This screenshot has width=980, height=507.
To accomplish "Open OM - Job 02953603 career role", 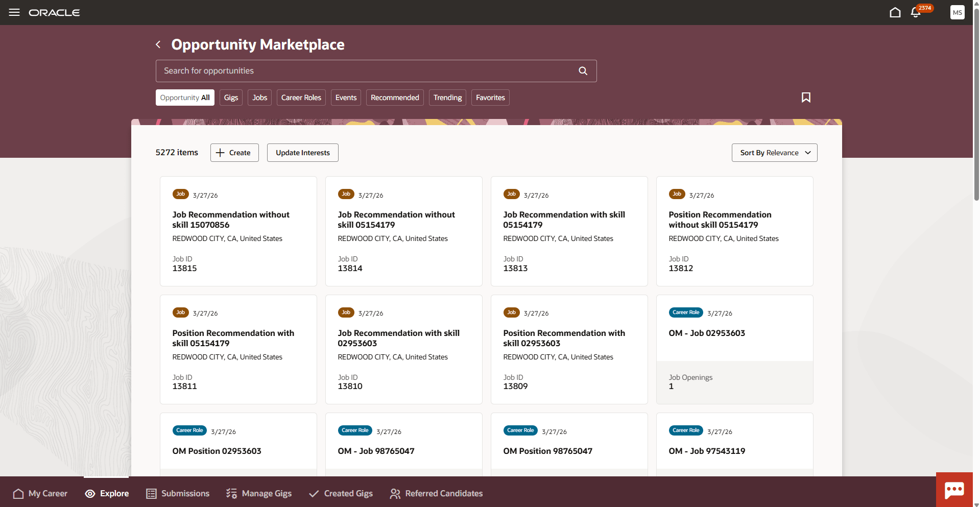I will click(707, 333).
